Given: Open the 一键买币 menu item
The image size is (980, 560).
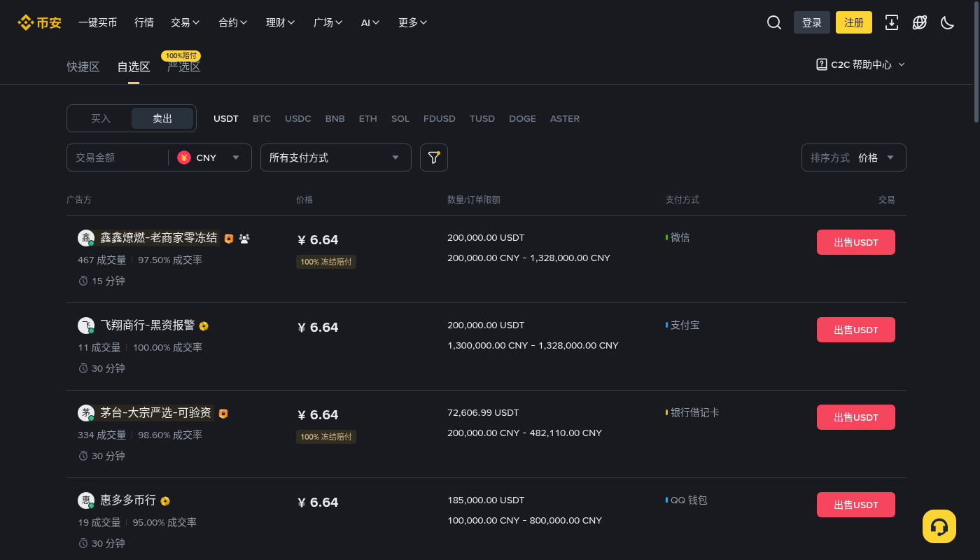Looking at the screenshot, I should coord(98,22).
